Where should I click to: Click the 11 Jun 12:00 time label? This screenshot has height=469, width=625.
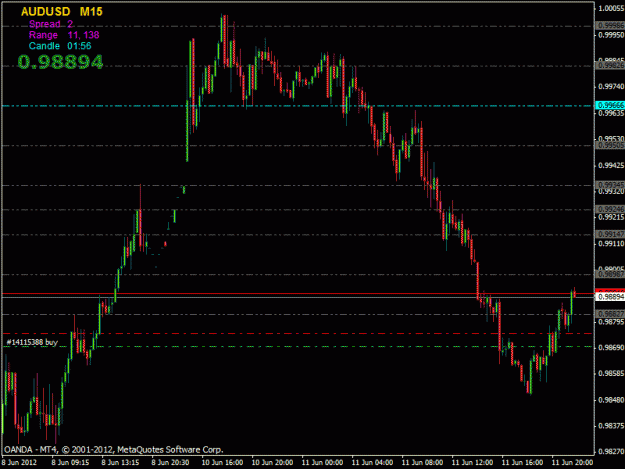[x=472, y=462]
